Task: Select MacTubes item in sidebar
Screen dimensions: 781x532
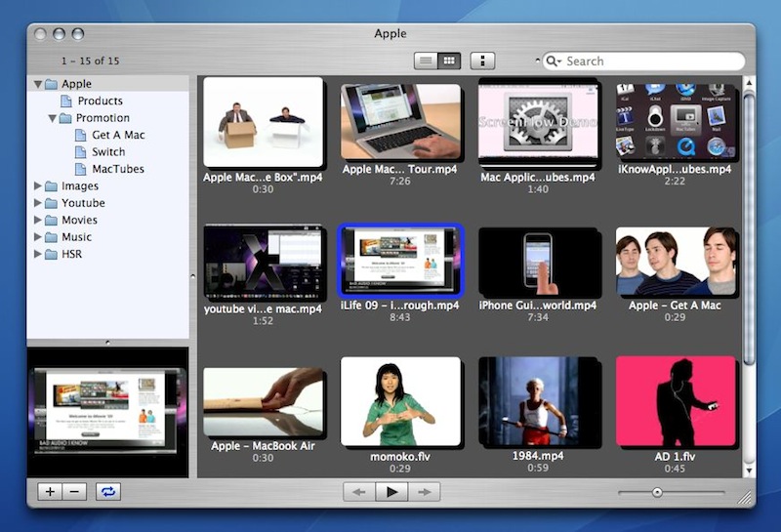Action: click(x=117, y=169)
